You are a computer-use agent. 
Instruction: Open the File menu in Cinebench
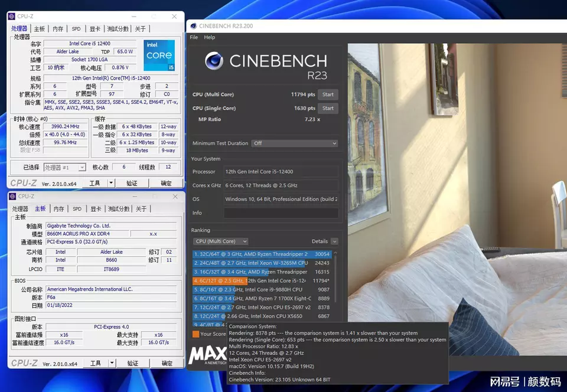[x=194, y=37]
